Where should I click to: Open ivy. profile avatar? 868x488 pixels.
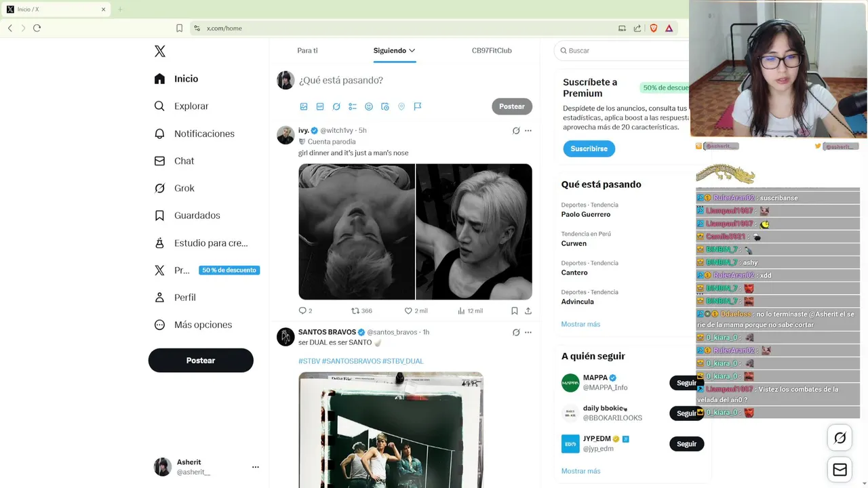(285, 135)
